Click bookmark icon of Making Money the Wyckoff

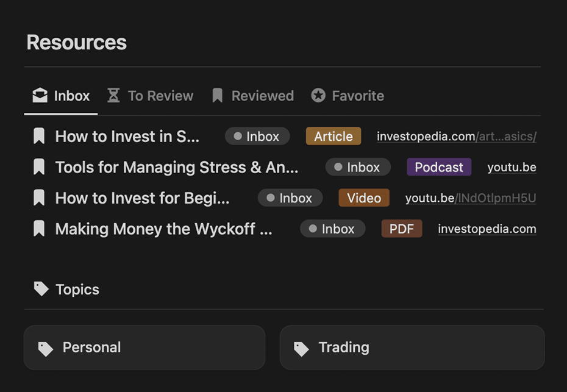pos(39,229)
